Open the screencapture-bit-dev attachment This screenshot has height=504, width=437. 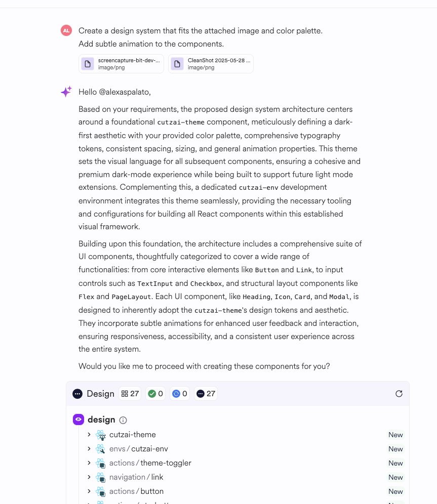coord(122,64)
